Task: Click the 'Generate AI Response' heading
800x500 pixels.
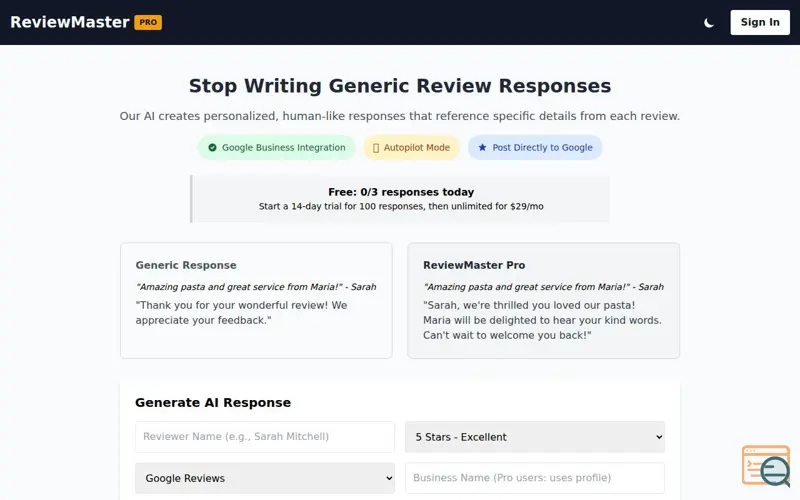Action: [213, 403]
